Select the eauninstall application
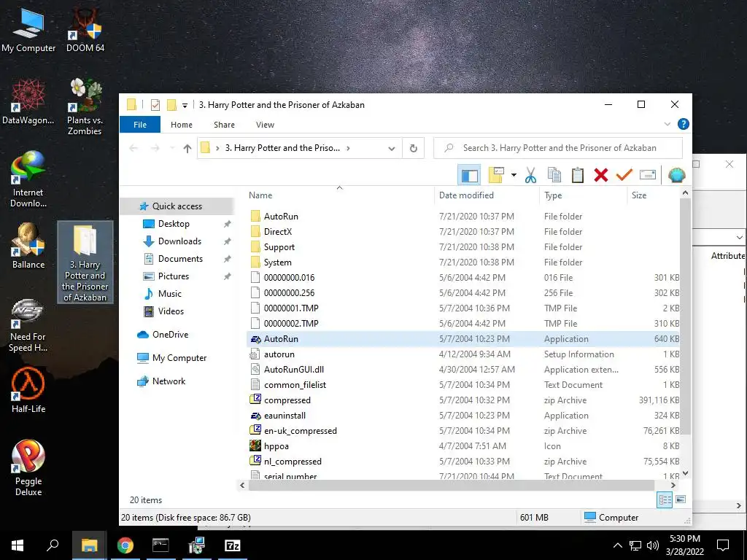Image resolution: width=747 pixels, height=560 pixels. pyautogui.click(x=463, y=416)
